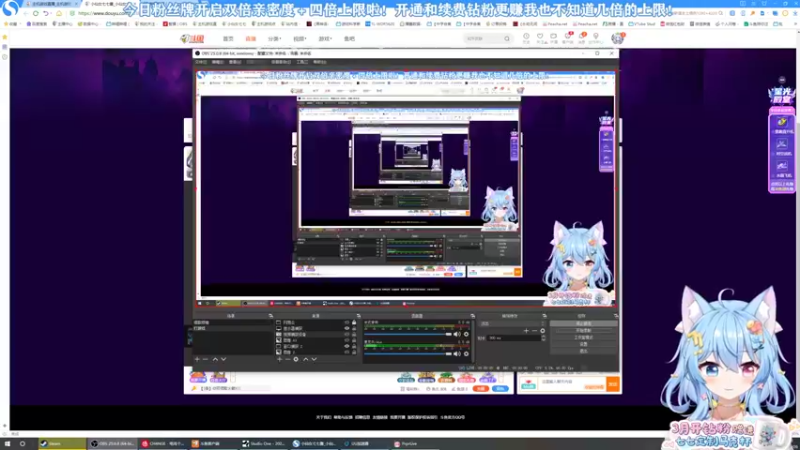Add a new scene in OBS Scenes panel
The image size is (800, 450).
pos(197,359)
